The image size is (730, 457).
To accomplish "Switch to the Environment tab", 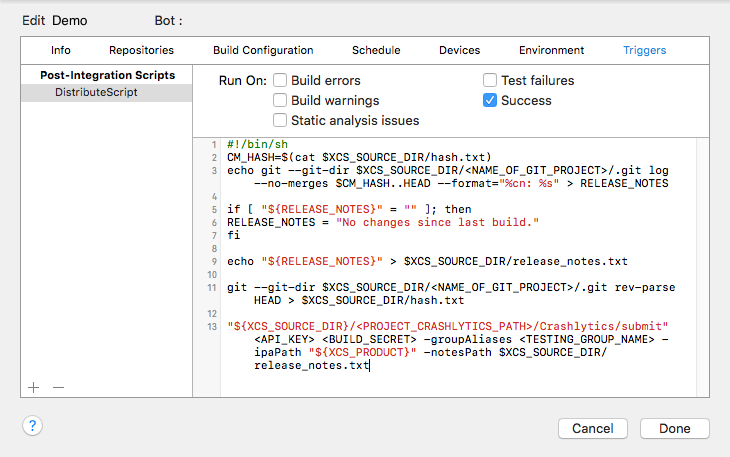I will pos(552,50).
